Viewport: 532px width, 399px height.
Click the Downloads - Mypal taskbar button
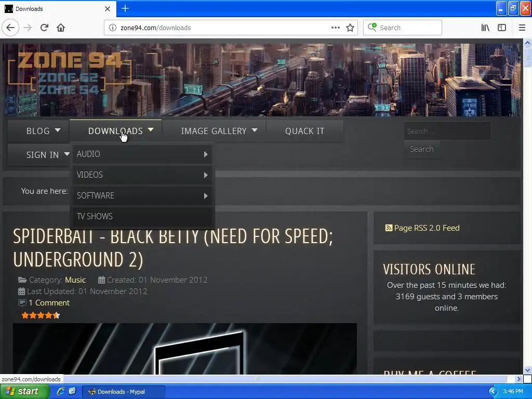click(124, 392)
